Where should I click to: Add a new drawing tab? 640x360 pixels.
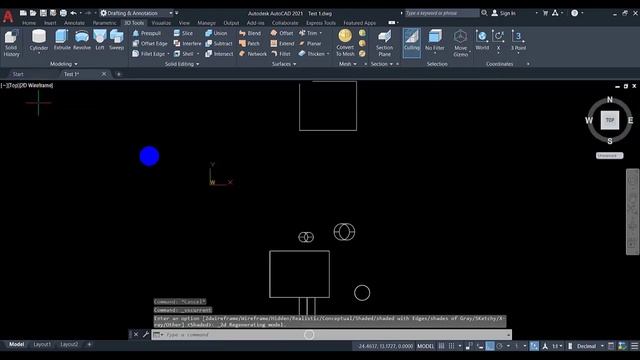click(x=119, y=74)
